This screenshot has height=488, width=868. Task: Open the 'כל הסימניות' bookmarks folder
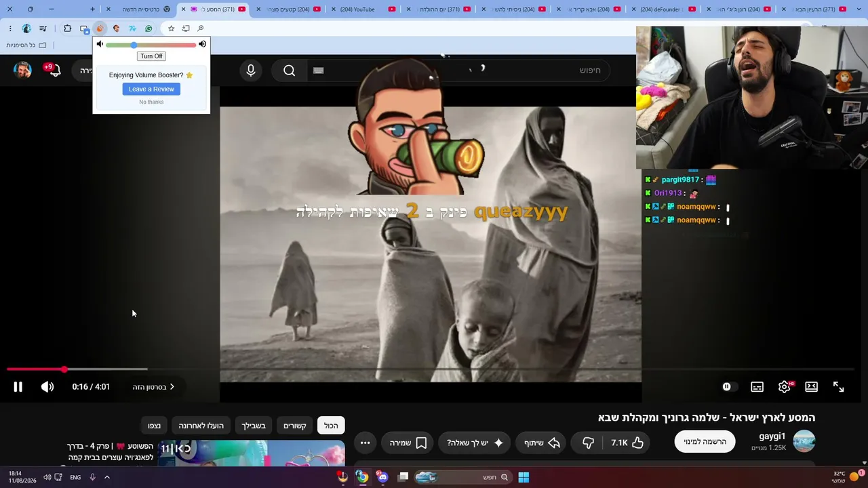[26, 45]
